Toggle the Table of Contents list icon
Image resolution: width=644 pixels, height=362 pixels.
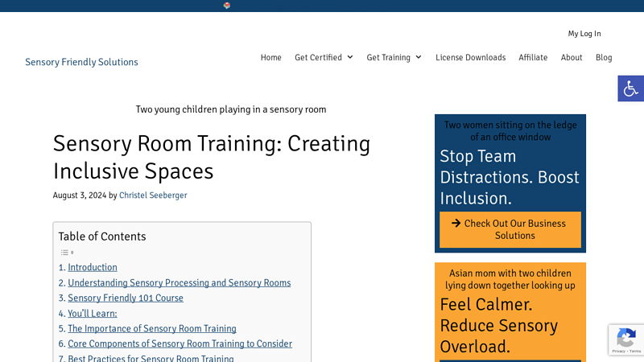(67, 253)
